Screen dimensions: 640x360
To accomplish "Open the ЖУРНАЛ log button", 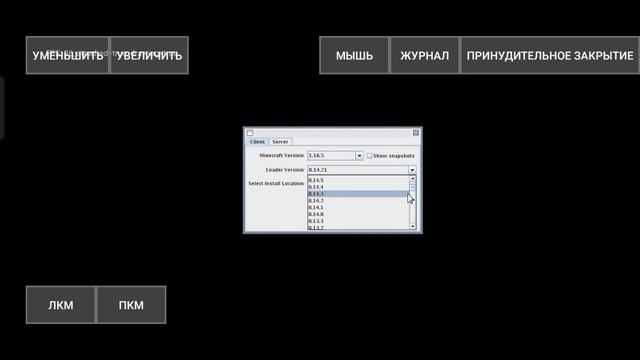I will 424,56.
